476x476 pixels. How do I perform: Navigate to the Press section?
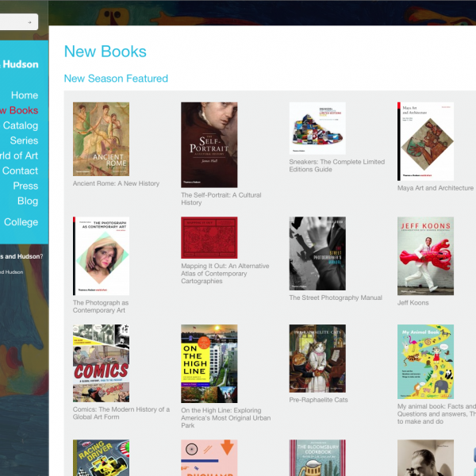pos(25,186)
